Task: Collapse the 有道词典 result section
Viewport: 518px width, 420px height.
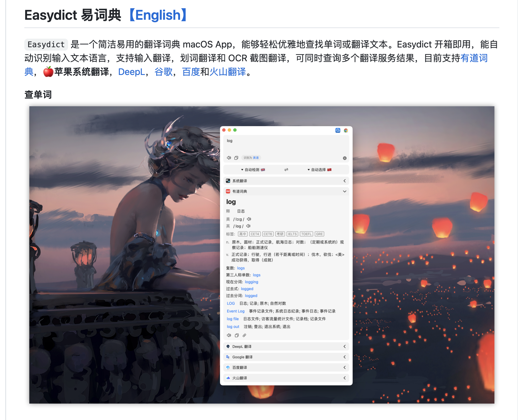Action: pyautogui.click(x=345, y=191)
